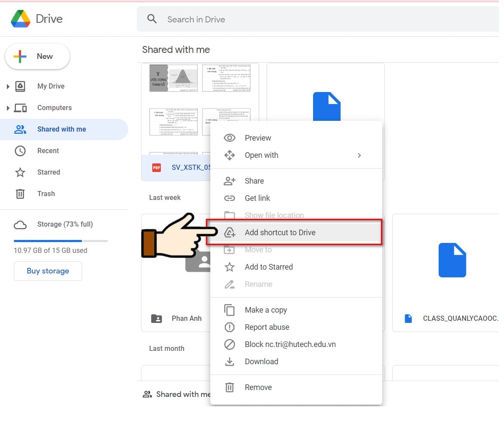Click the New button
This screenshot has height=430, width=504.
(37, 56)
